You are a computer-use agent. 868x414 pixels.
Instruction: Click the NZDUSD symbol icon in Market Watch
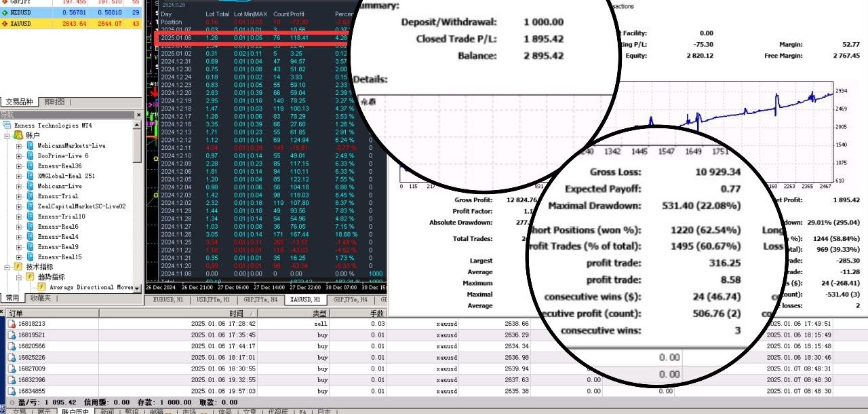[5, 12]
